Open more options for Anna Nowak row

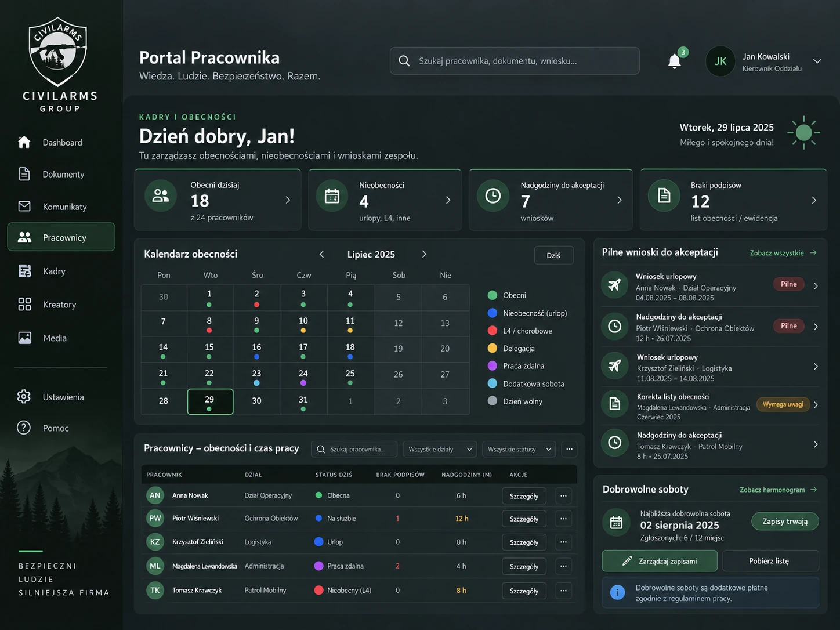563,495
